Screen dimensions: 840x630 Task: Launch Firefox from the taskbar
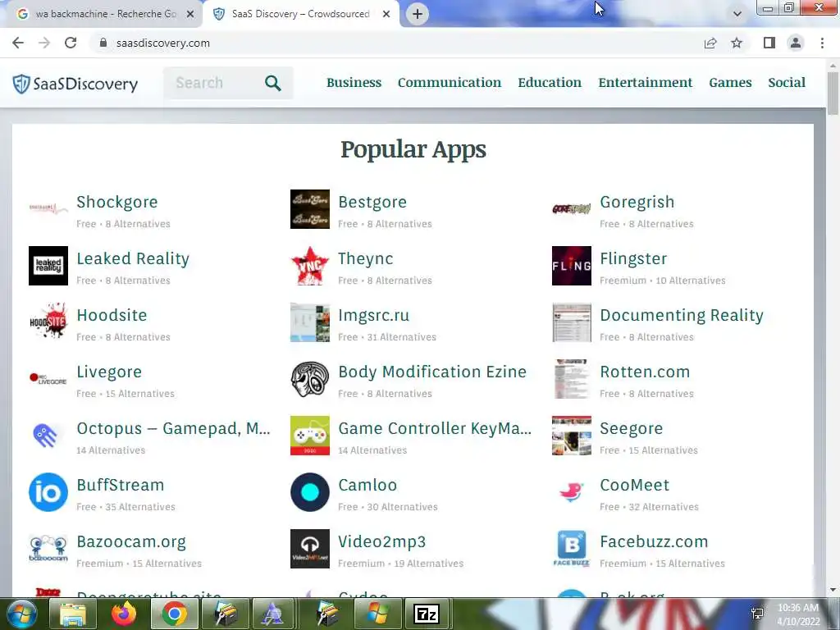[x=124, y=614]
